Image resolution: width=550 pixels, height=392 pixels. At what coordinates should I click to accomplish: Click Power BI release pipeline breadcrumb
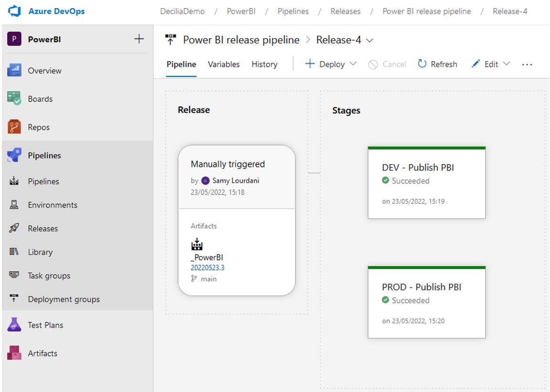point(426,11)
